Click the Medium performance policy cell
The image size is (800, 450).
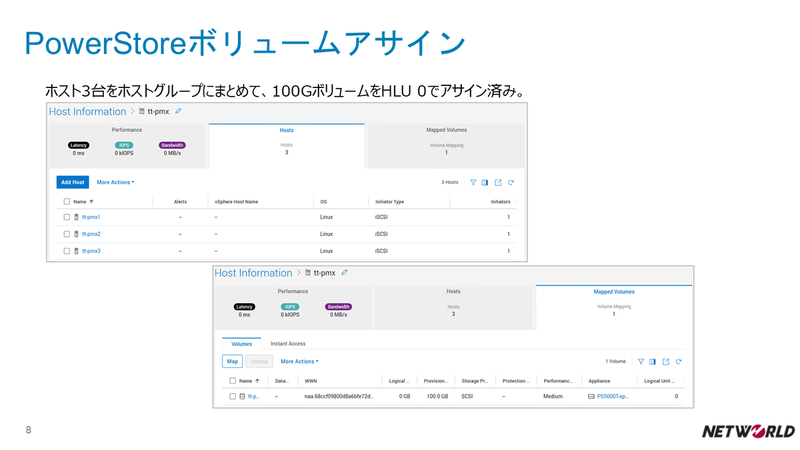553,396
